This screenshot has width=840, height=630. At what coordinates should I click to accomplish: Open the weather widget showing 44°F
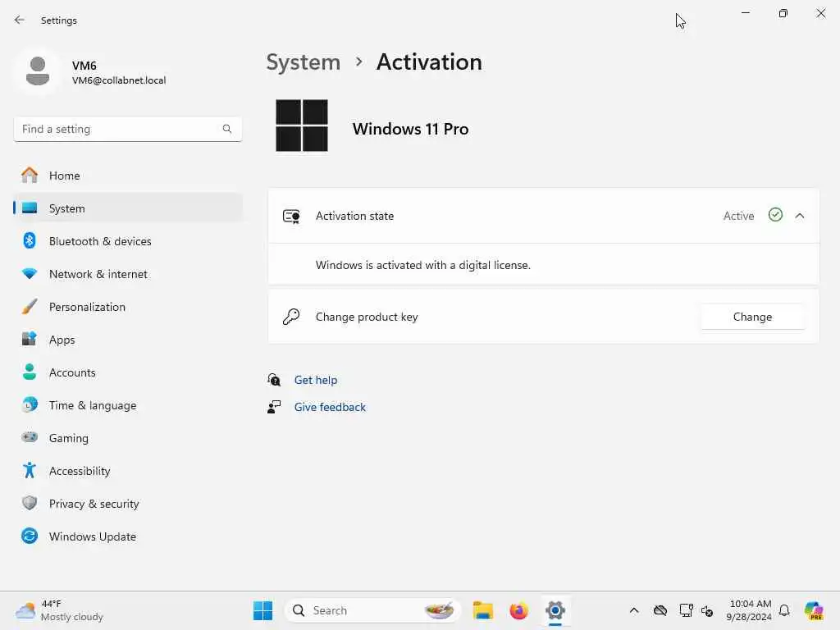(59, 610)
